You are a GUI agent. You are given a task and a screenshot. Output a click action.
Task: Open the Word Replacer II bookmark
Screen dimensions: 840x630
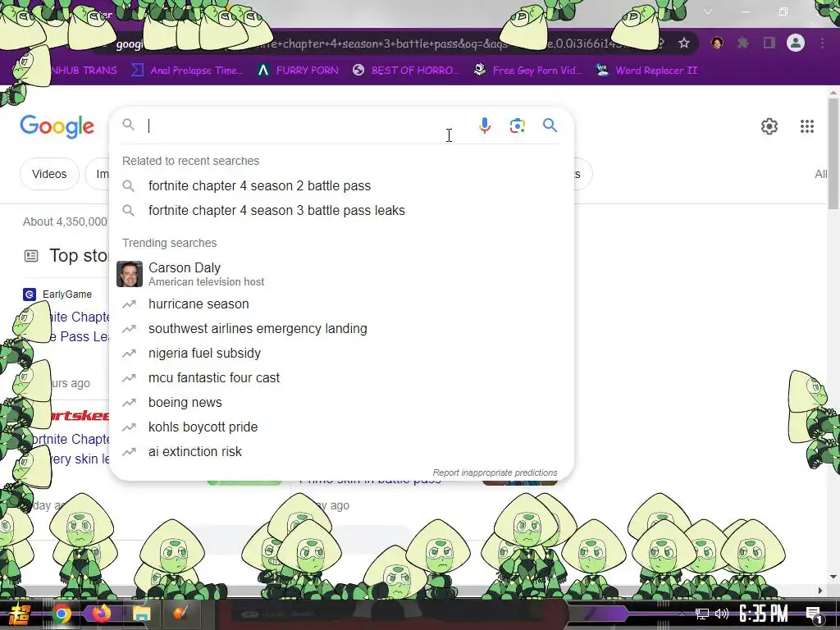click(646, 71)
